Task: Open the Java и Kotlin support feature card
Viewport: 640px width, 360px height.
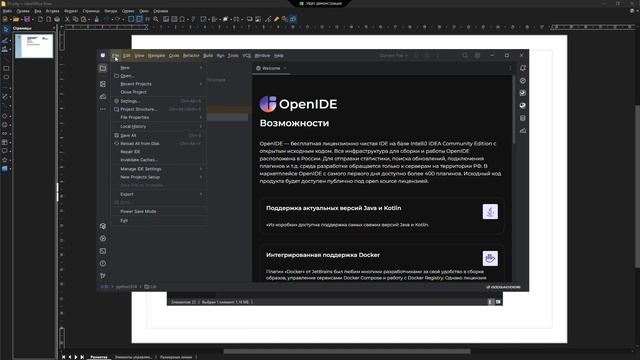Action: [x=382, y=216]
